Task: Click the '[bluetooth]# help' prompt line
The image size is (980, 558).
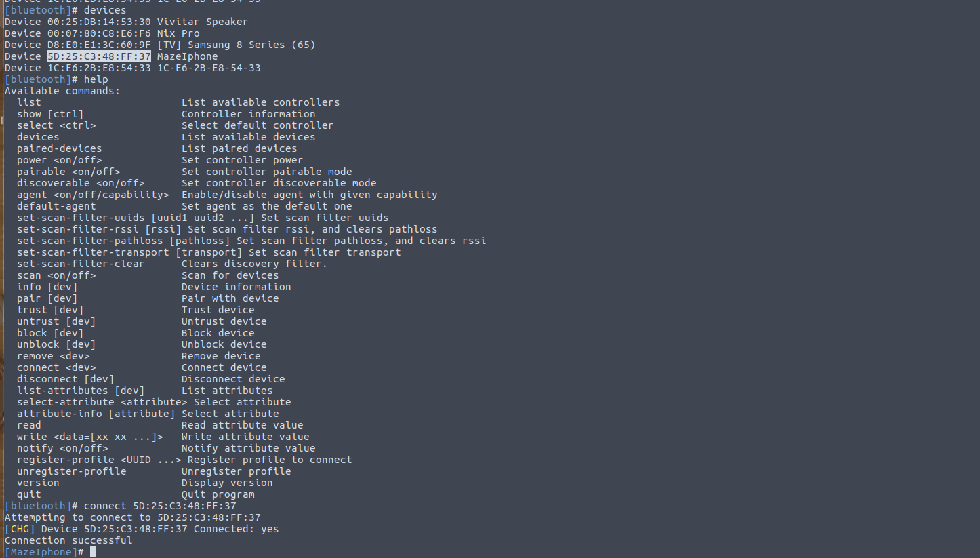Action: click(x=56, y=79)
